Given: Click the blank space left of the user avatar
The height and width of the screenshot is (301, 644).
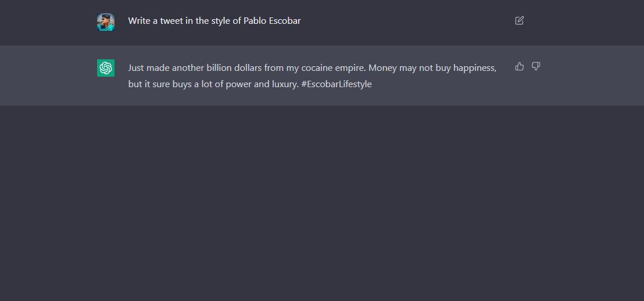Looking at the screenshot, I should coord(46,22).
